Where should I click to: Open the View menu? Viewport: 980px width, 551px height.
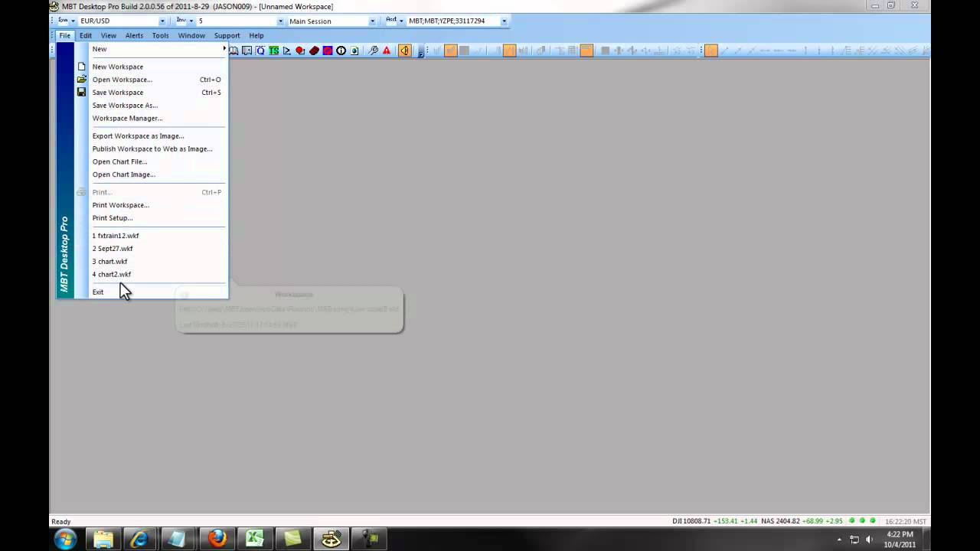[109, 35]
